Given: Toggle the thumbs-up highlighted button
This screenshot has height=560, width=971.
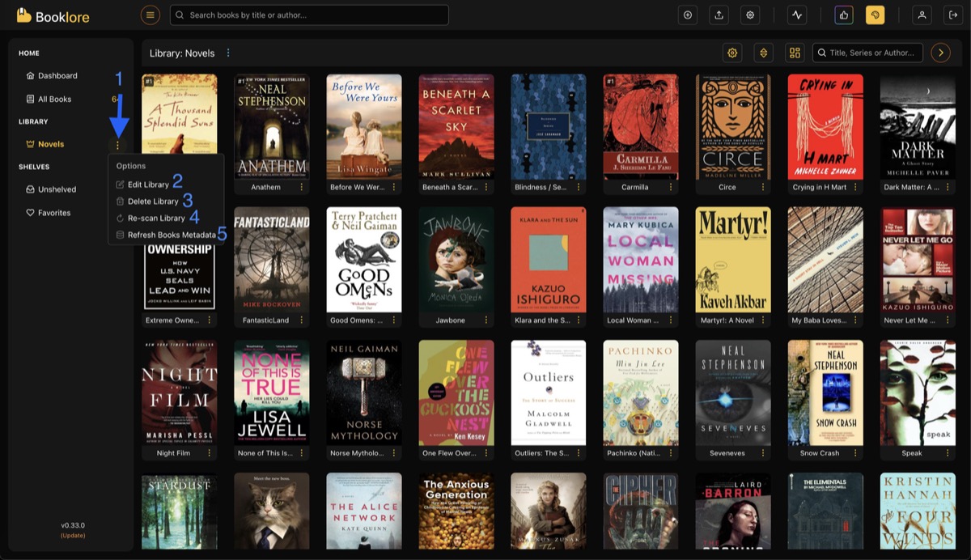Looking at the screenshot, I should point(845,15).
